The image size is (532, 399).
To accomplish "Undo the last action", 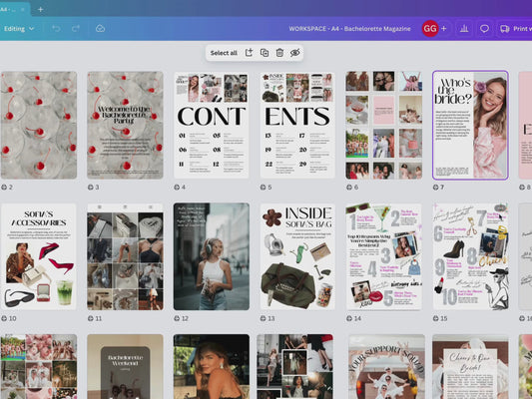I will click(x=56, y=29).
